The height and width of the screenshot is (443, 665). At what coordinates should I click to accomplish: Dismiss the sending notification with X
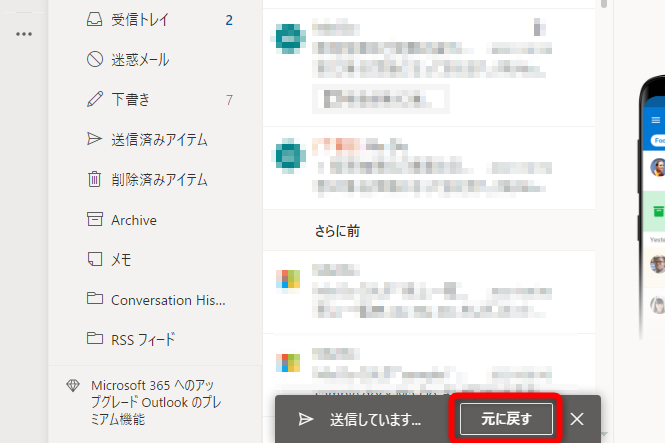[x=577, y=419]
